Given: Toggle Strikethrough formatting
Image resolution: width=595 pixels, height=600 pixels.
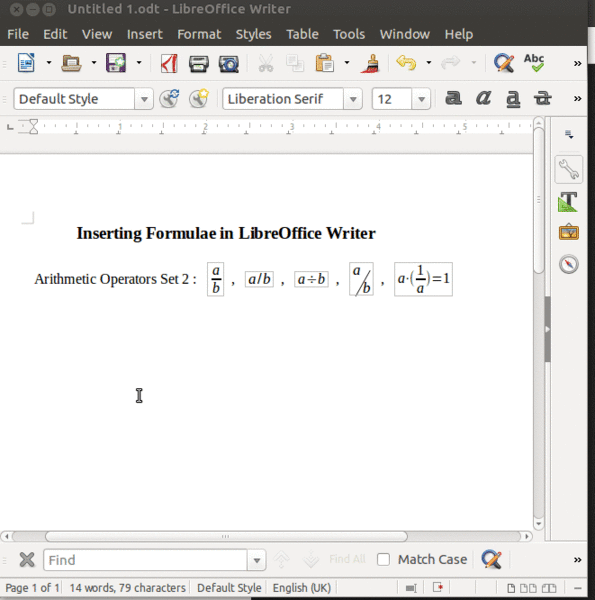Looking at the screenshot, I should (x=543, y=98).
